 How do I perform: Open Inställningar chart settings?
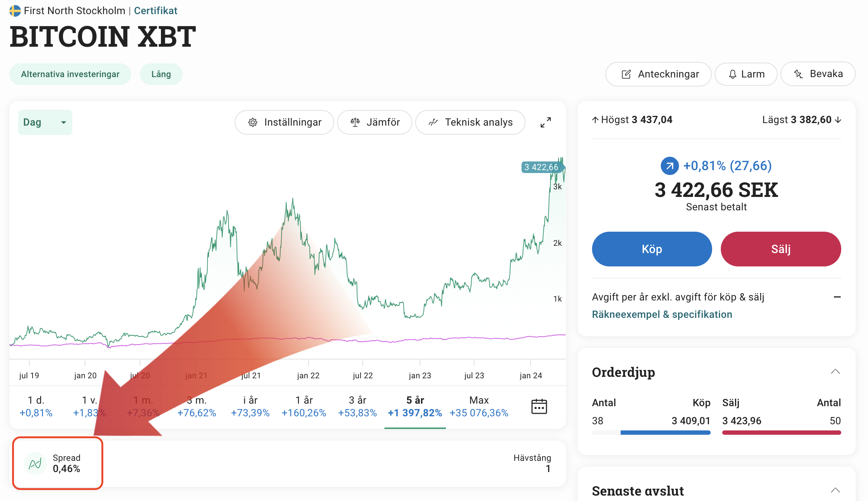pos(284,122)
